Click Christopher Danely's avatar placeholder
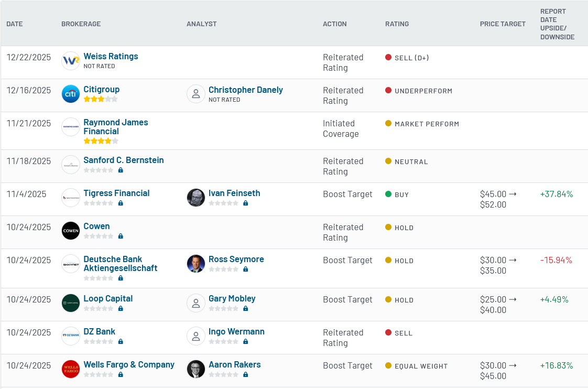This screenshot has height=389, width=588. (x=196, y=94)
